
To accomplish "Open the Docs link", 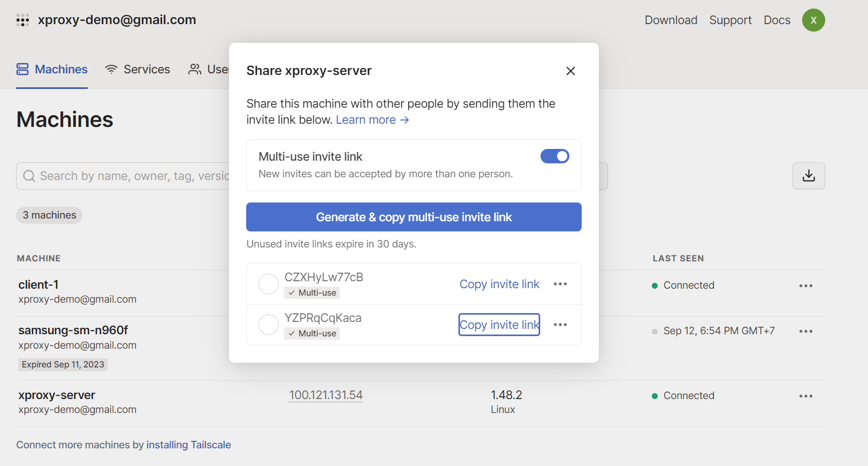I will [777, 20].
